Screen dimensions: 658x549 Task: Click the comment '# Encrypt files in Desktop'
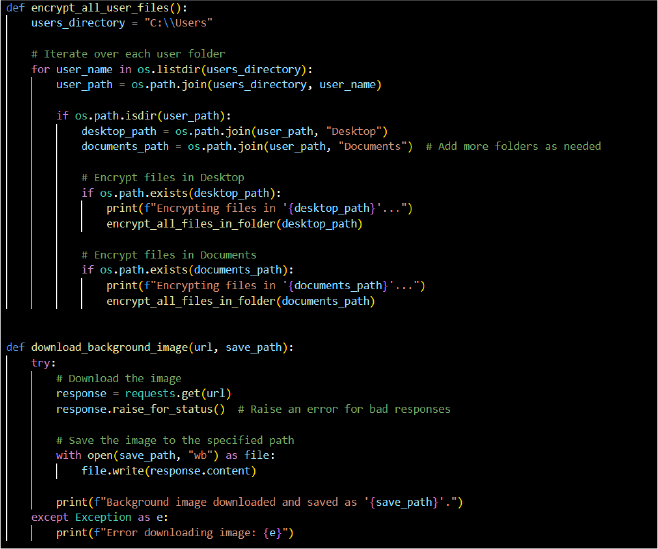pos(163,178)
